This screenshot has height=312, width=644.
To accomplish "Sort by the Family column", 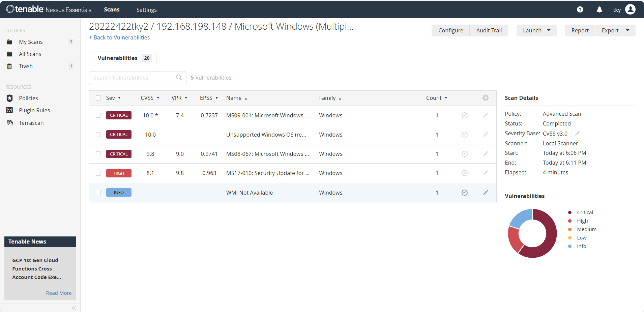I will coord(330,98).
